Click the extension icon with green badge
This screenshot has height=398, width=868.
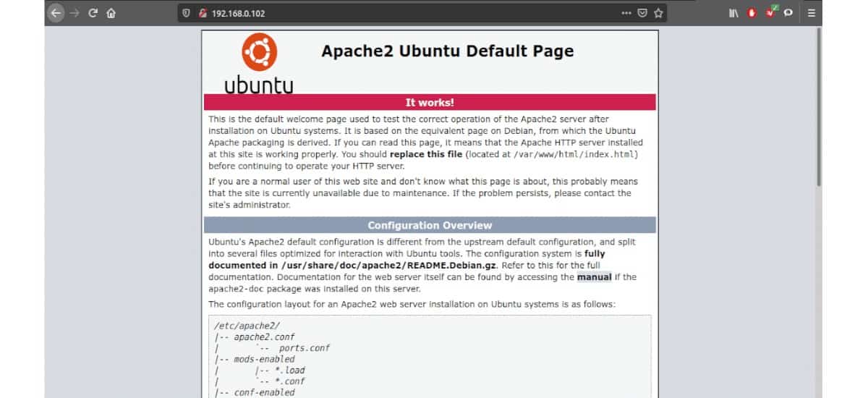click(772, 12)
